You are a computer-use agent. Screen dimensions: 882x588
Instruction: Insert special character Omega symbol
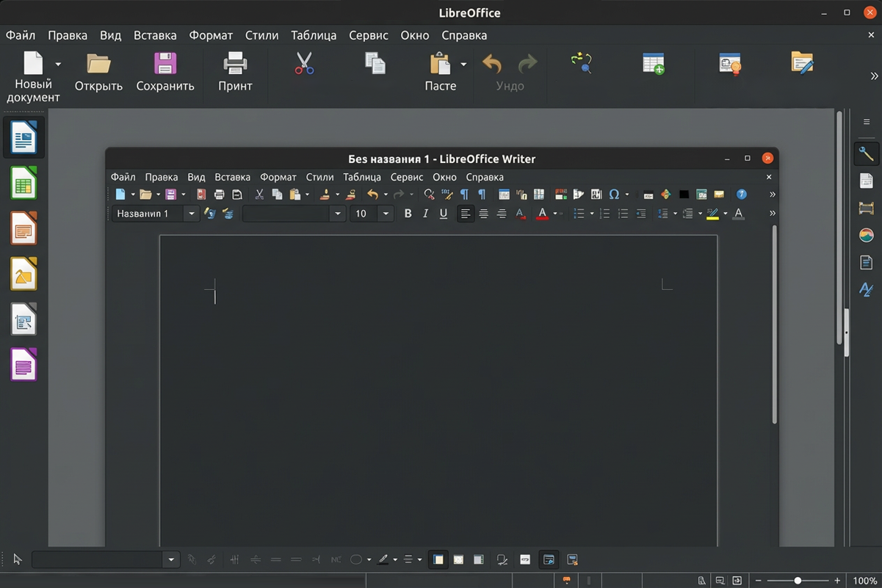click(614, 195)
